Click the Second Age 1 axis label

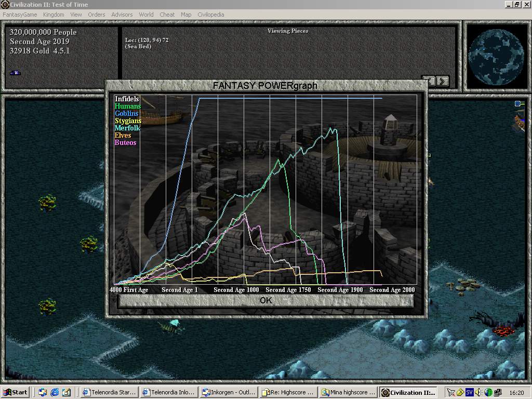(x=179, y=290)
